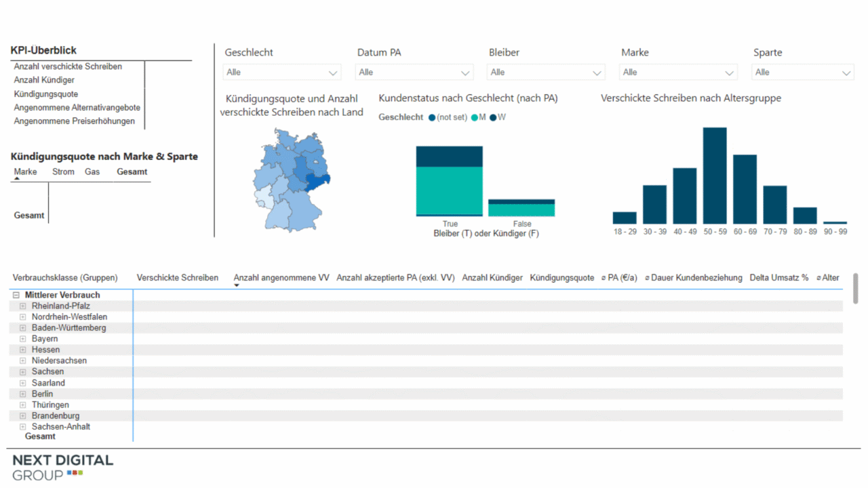Click the Next Digital Group logo
The width and height of the screenshot is (868, 488).
click(x=62, y=468)
